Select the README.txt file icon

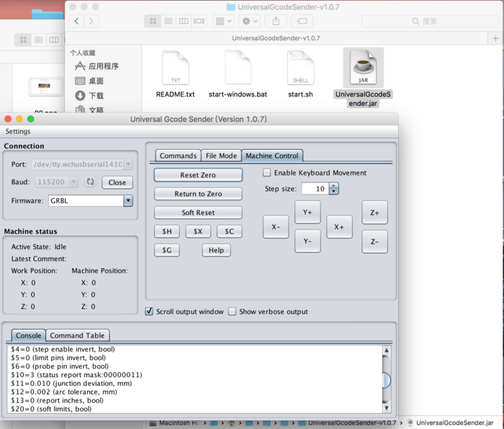[176, 68]
